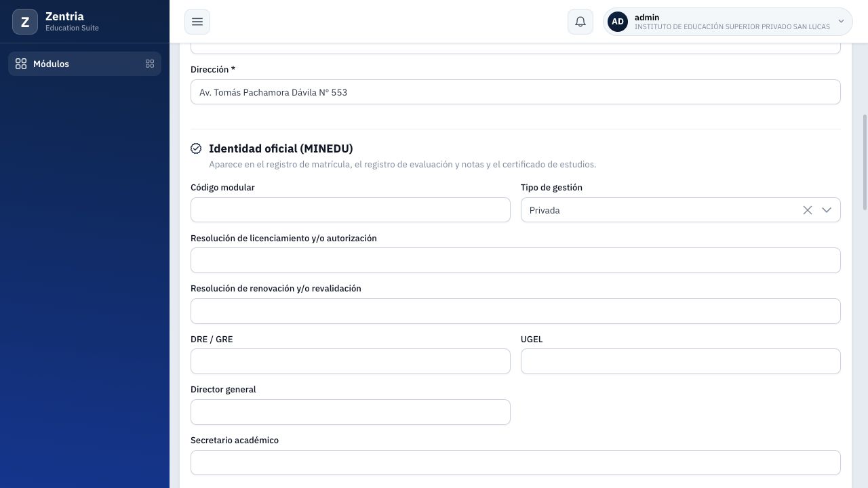Click the 'Tipo de gestión' label
Screen dimensions: 868x488
pyautogui.click(x=551, y=187)
